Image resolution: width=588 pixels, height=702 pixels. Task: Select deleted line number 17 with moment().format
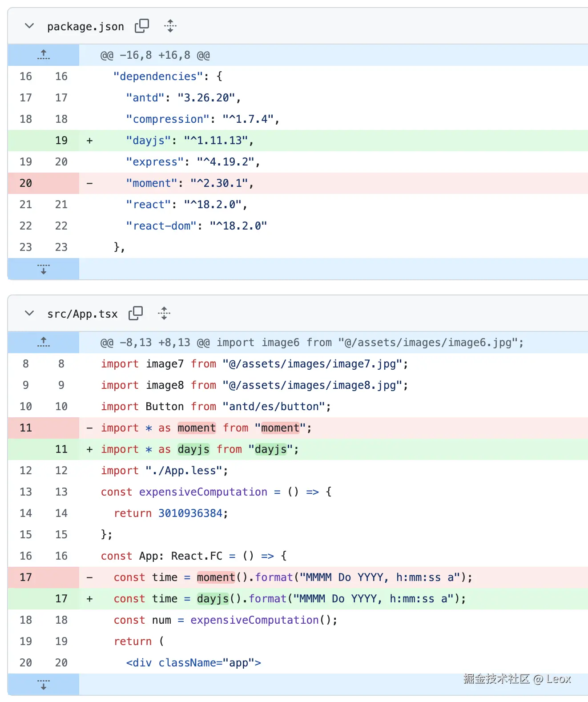click(x=26, y=577)
